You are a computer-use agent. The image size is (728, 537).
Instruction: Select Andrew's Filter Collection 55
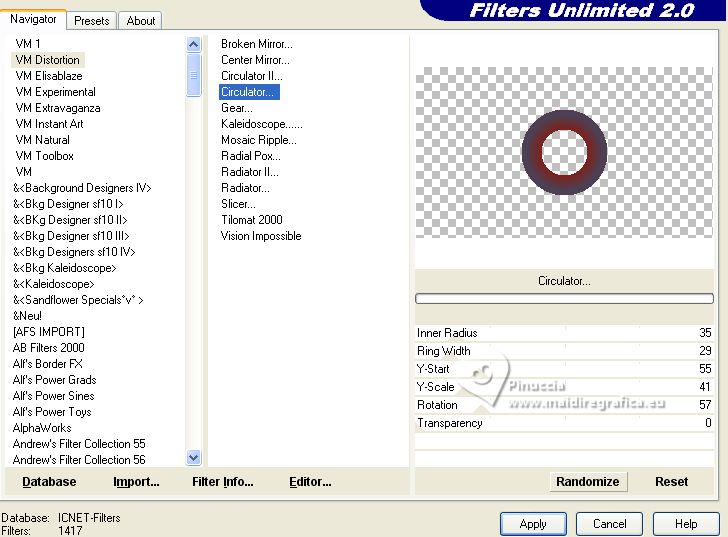(x=79, y=444)
